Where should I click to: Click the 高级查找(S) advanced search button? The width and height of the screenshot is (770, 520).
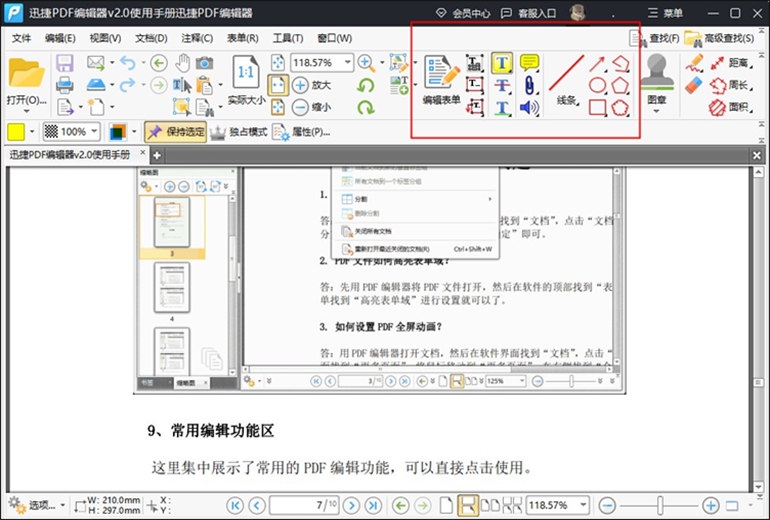click(720, 38)
